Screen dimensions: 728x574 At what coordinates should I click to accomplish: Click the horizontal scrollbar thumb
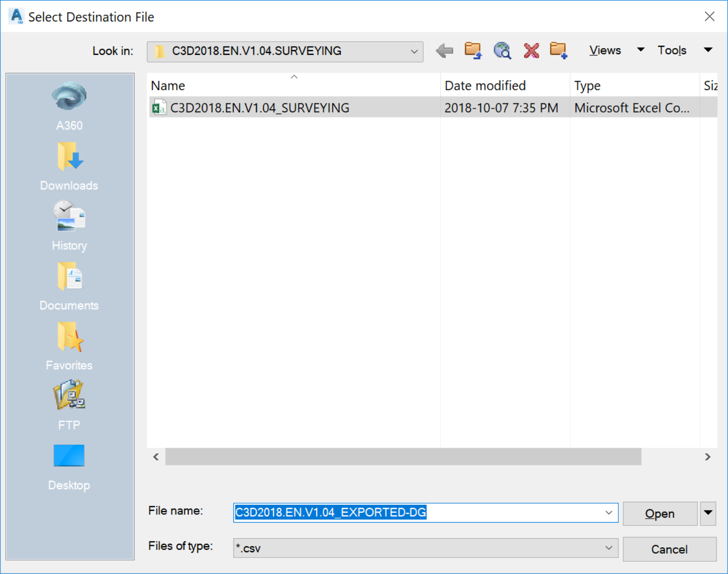pos(403,456)
